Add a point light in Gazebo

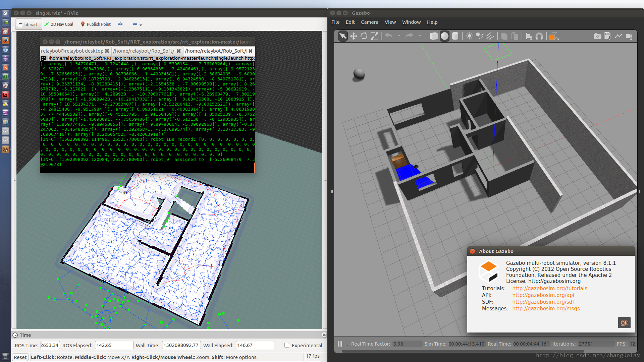coord(469,36)
